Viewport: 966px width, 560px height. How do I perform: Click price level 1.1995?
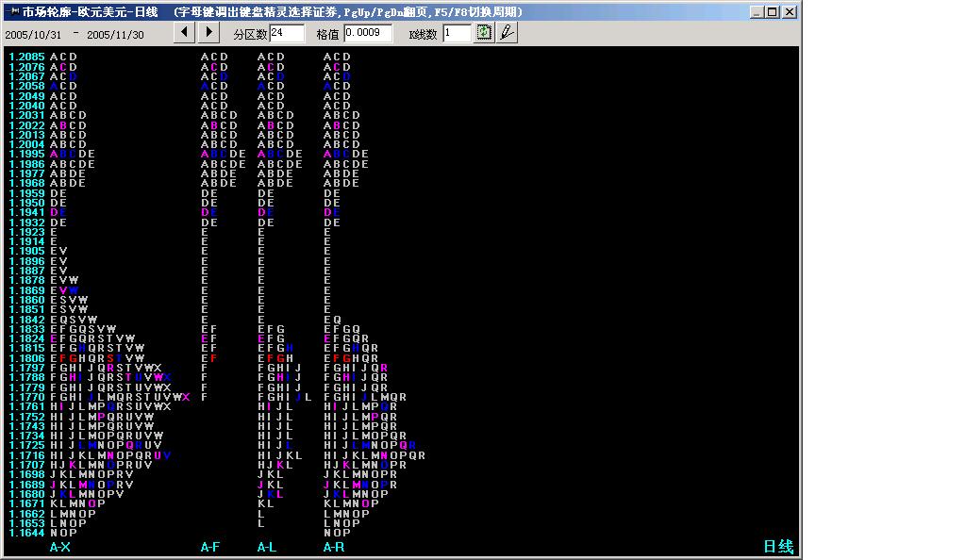27,154
